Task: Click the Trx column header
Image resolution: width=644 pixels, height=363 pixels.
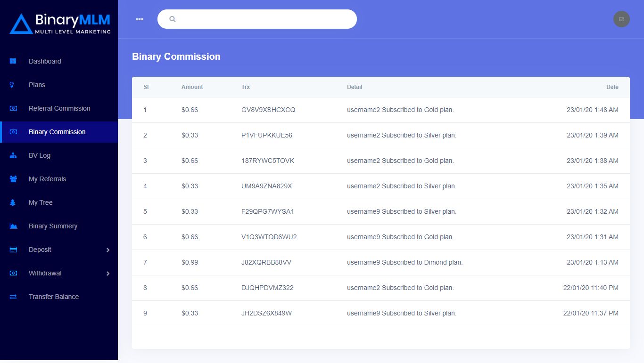Action: tap(246, 87)
